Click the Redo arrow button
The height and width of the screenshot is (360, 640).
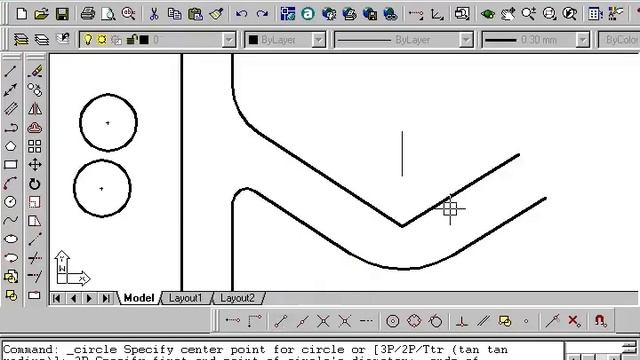[x=262, y=14]
